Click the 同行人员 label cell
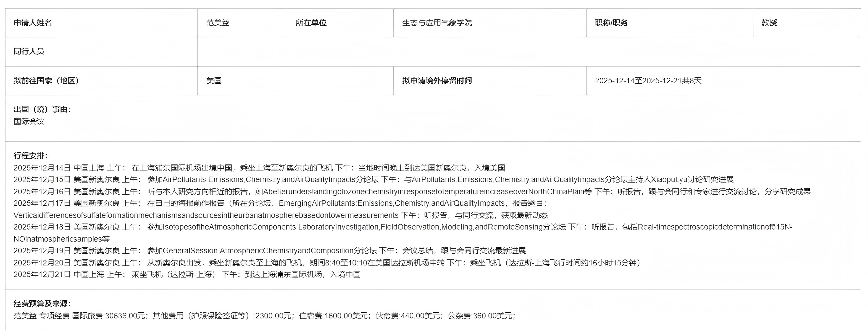The image size is (868, 335). 29,51
